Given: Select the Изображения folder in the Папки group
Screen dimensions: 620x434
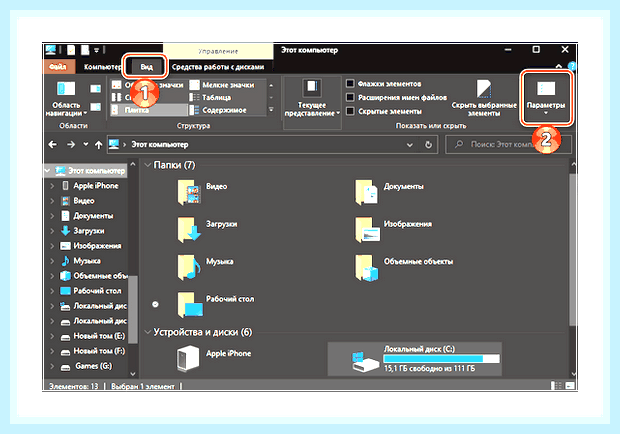Looking at the screenshot, I should [x=393, y=230].
